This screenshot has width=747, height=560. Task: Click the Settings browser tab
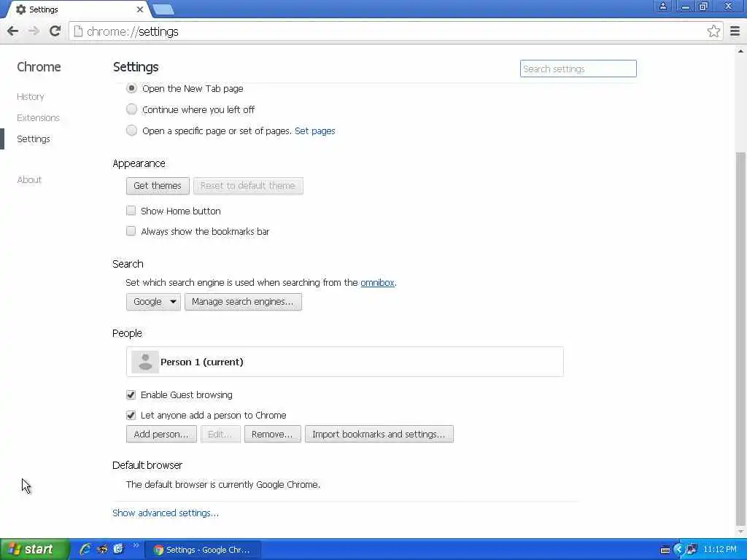(80, 9)
